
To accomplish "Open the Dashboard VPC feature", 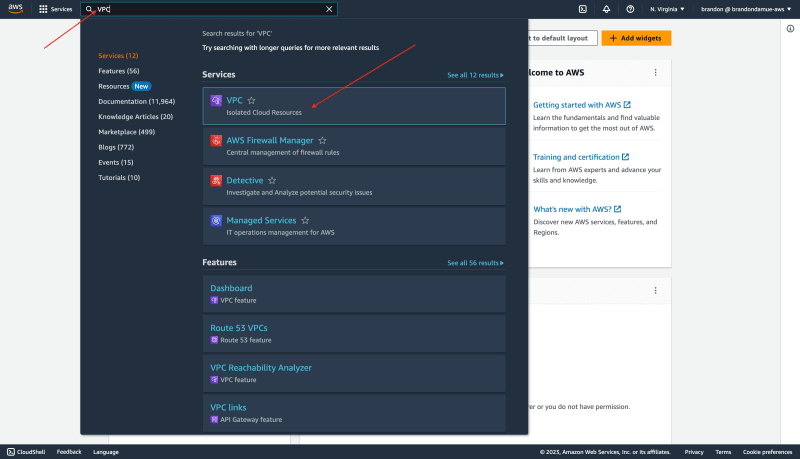I will [354, 294].
